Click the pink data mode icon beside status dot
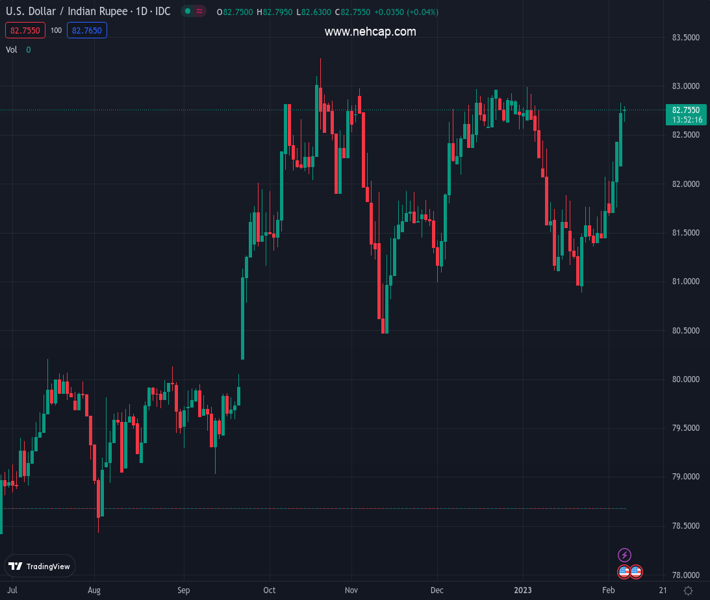Viewport: 710px width, 600px height. pos(201,12)
